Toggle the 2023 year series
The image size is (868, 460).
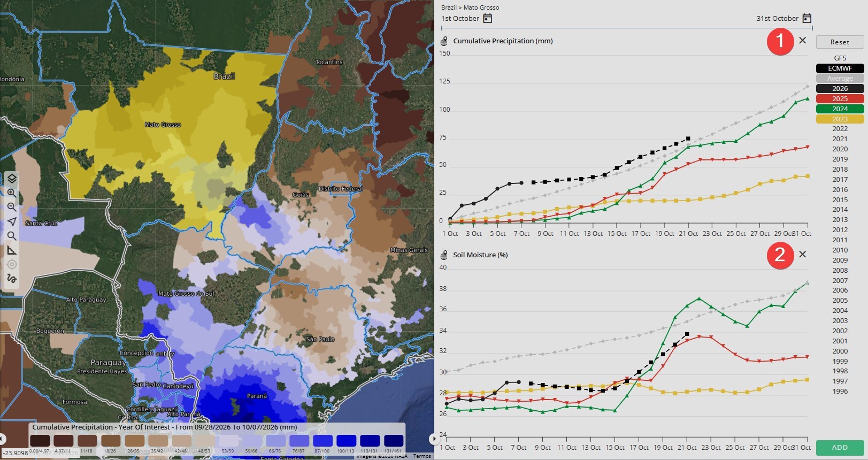click(x=840, y=119)
